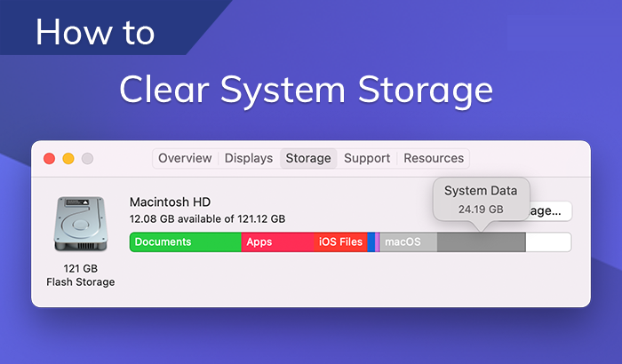Click the System Data 24.19 GB tooltip
The height and width of the screenshot is (364, 622).
tap(481, 200)
